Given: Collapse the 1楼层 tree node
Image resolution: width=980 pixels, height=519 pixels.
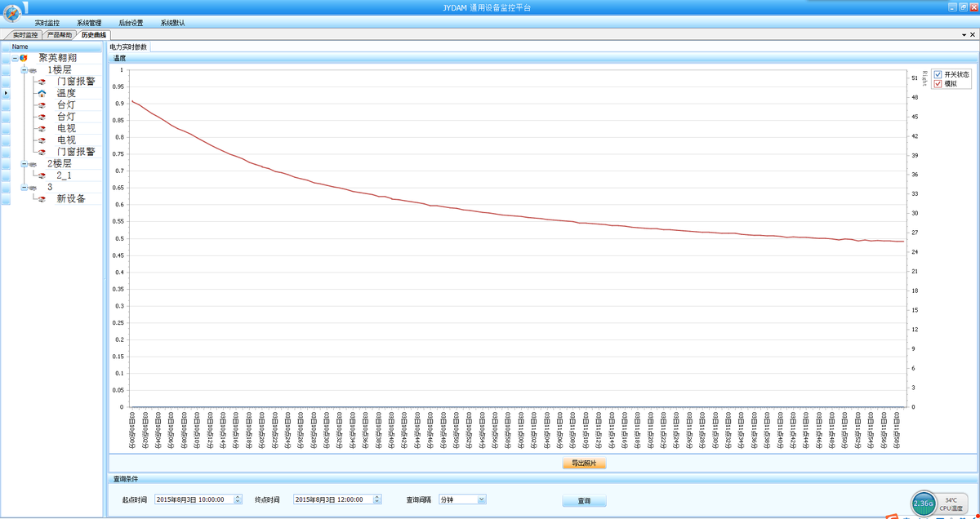Looking at the screenshot, I should click(24, 70).
